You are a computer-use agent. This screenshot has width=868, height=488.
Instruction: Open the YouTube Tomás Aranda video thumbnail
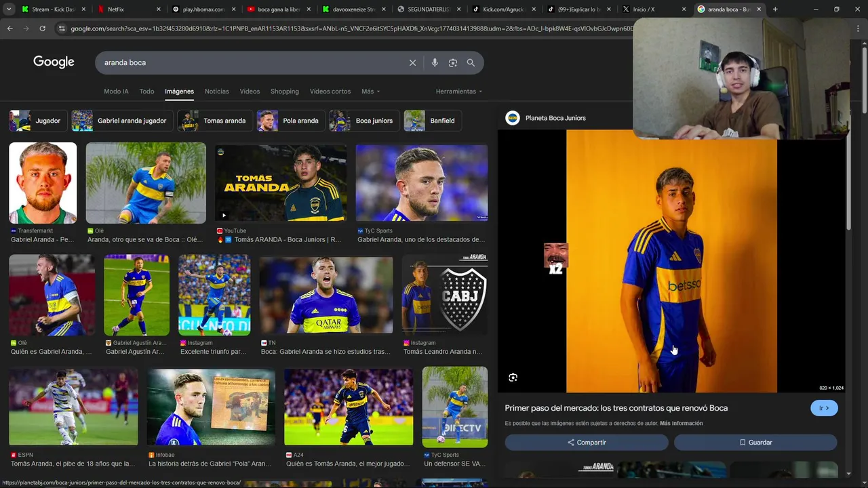pos(280,183)
